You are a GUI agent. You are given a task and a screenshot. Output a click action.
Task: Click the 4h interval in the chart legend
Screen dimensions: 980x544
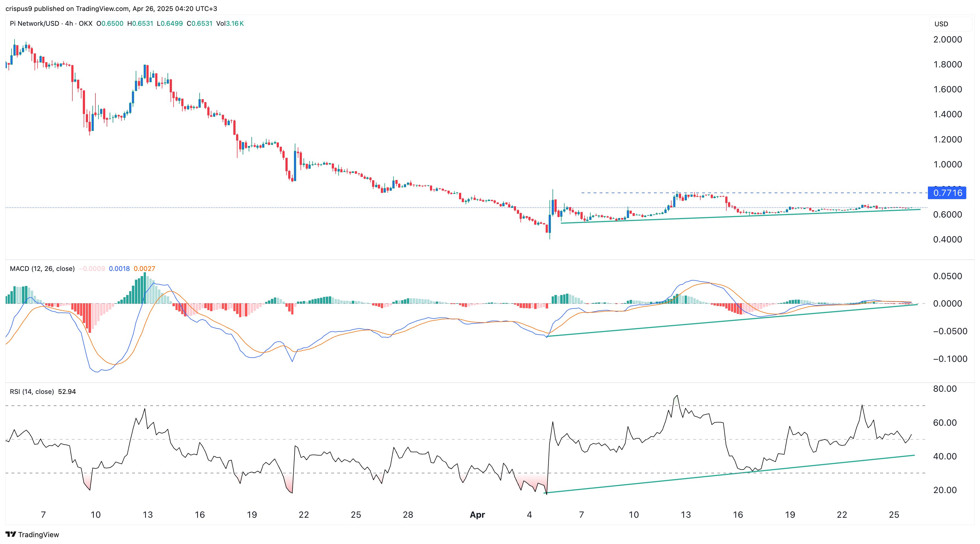pos(69,24)
